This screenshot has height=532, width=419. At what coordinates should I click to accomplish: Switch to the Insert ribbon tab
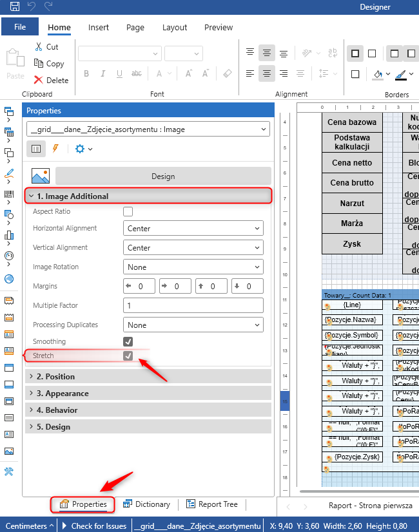pyautogui.click(x=99, y=28)
